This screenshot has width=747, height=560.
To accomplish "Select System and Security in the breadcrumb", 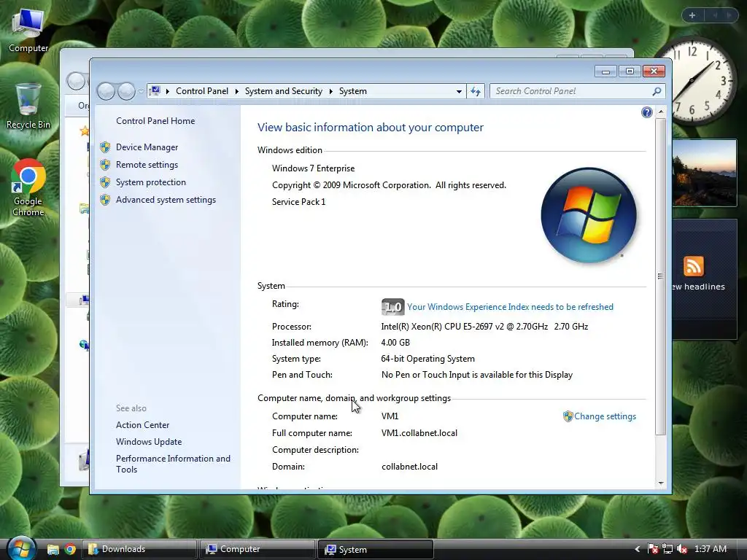I will point(284,91).
